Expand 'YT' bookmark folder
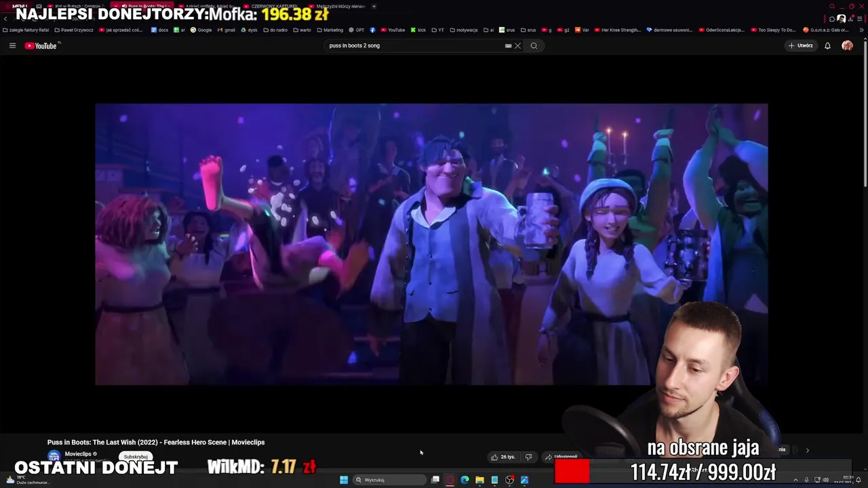The height and width of the screenshot is (488, 868). (437, 30)
